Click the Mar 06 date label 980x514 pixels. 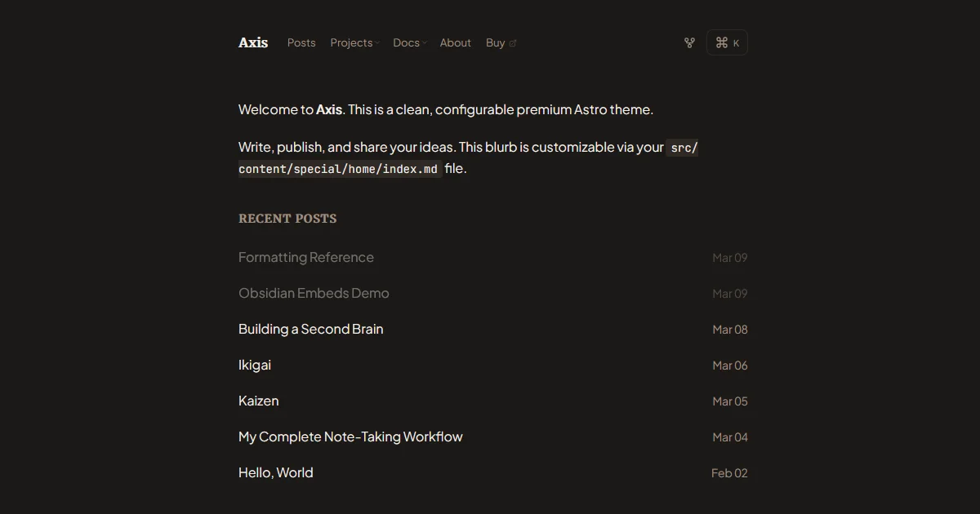click(x=730, y=366)
